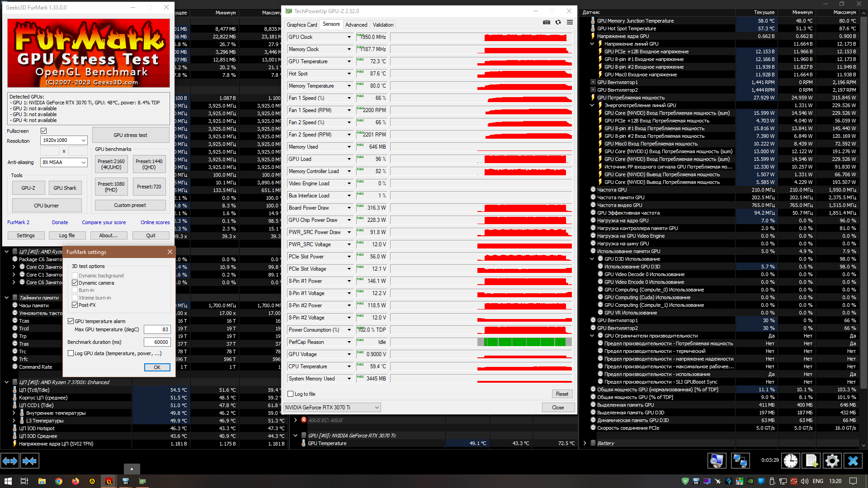
Task: Take a GPU-Z screenshot with camera icon
Action: point(547,22)
